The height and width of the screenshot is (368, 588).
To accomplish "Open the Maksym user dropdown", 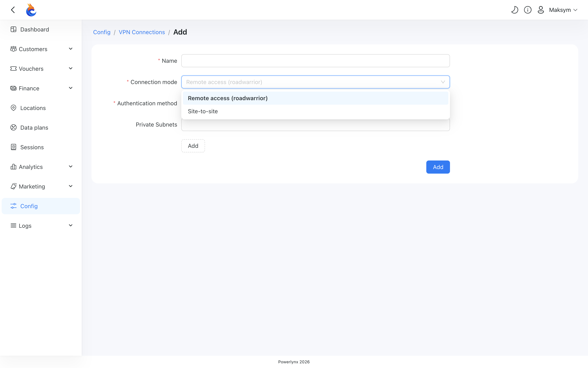I will [563, 10].
